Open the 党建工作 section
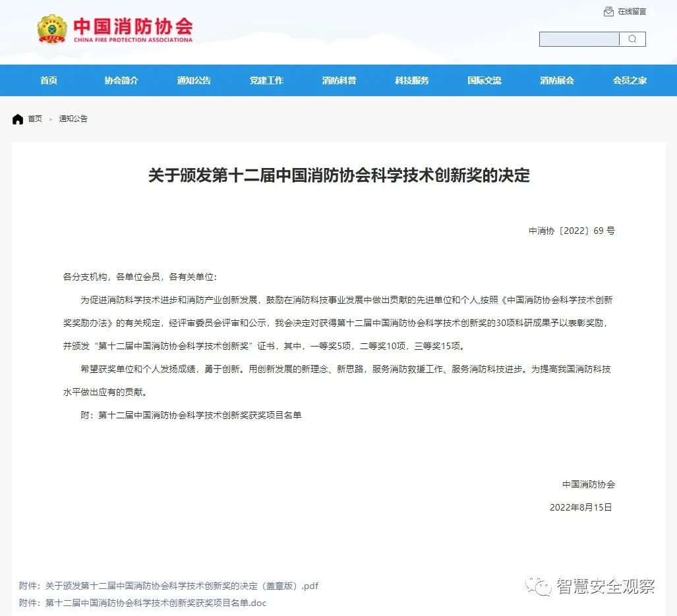The image size is (677, 616). (x=266, y=80)
